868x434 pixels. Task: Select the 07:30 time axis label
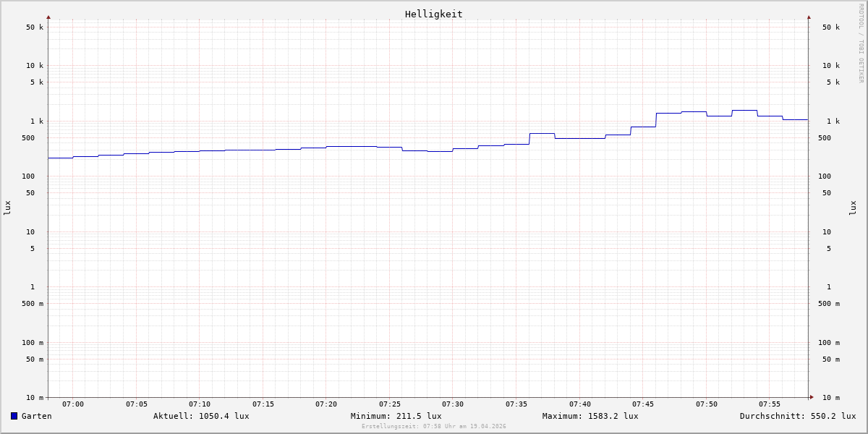click(x=453, y=404)
